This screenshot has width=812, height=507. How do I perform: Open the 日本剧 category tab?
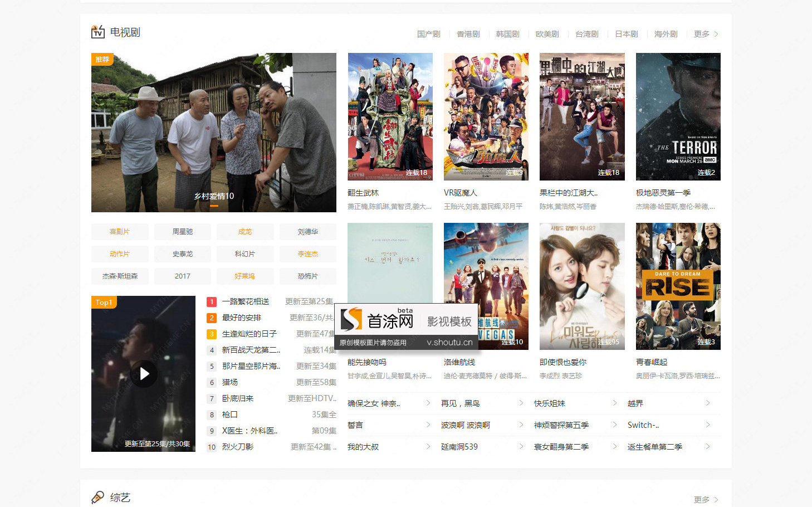coord(627,34)
